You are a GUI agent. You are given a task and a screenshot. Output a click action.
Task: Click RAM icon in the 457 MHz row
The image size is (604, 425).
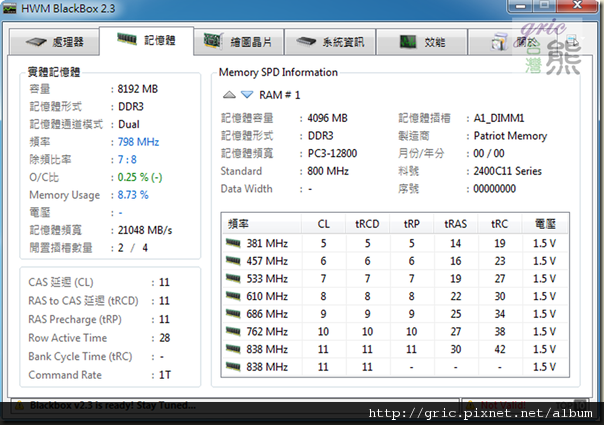pyautogui.click(x=233, y=260)
